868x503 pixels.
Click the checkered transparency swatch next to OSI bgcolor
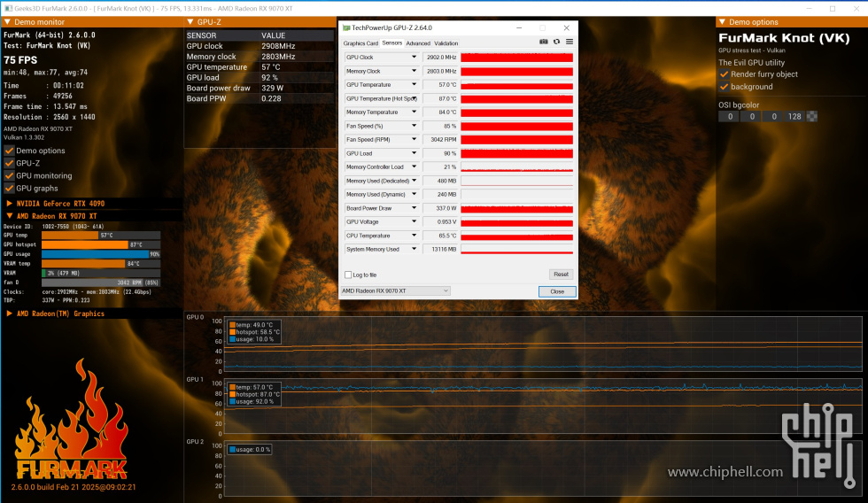[x=812, y=116]
